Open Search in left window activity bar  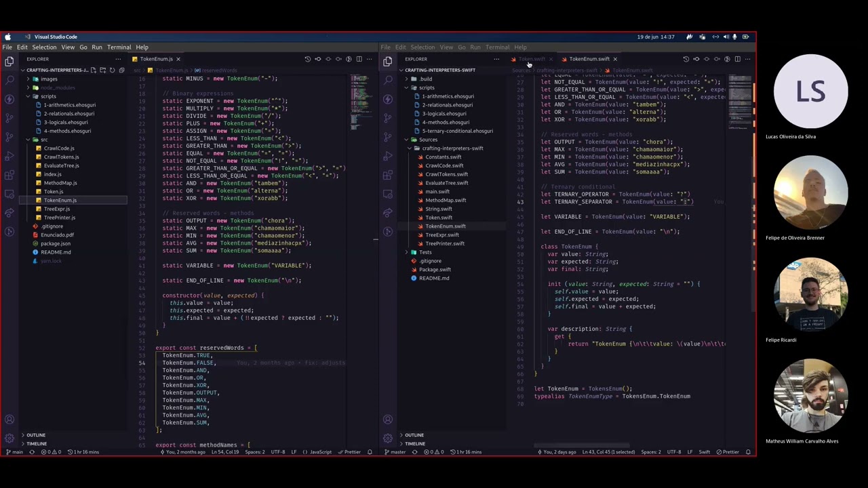click(9, 80)
